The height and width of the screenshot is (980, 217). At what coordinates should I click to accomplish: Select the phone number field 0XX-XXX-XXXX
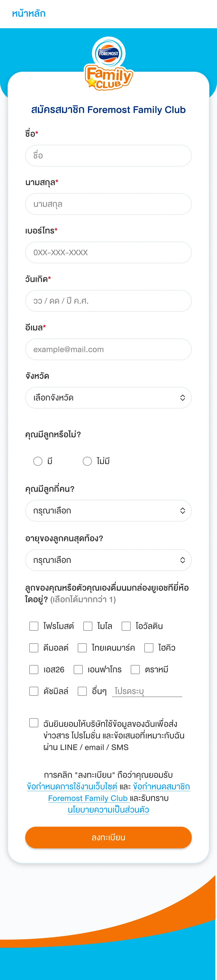tap(108, 252)
